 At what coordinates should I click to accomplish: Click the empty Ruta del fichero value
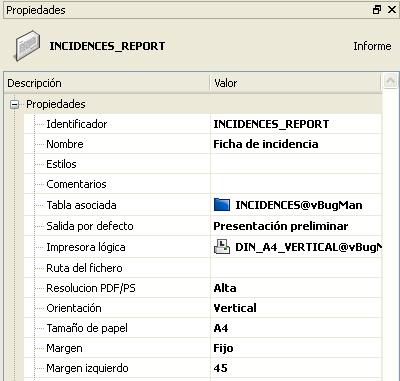coord(296,268)
